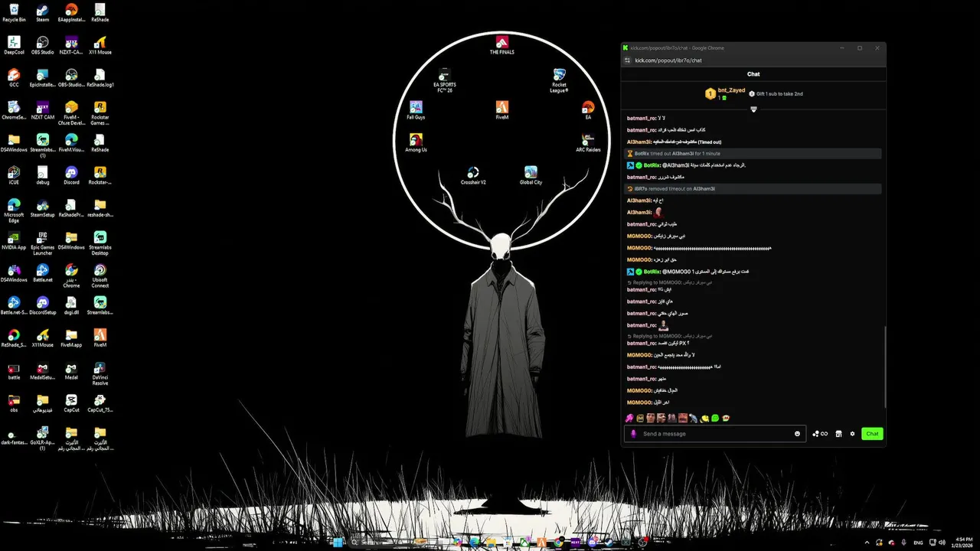Select the yellow duck emote

point(705,418)
